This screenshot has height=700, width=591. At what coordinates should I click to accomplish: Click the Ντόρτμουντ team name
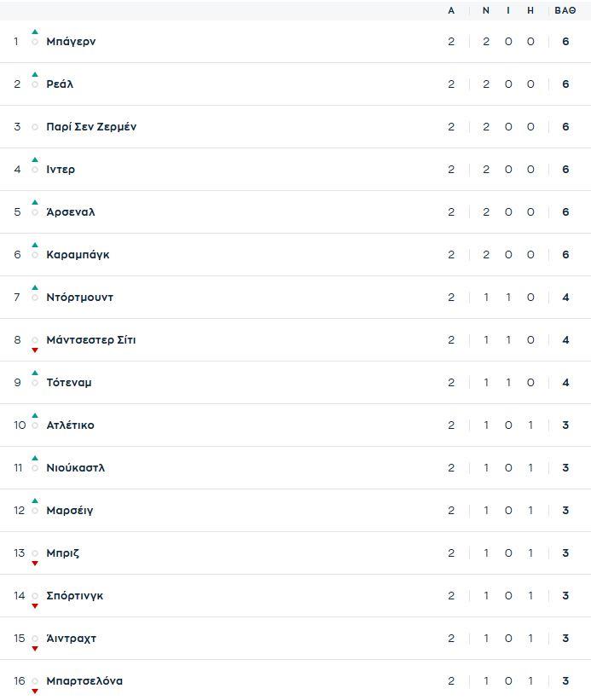point(79,298)
